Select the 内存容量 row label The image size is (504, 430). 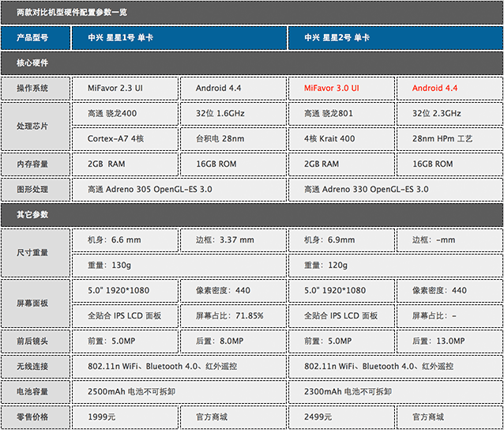pyautogui.click(x=36, y=164)
